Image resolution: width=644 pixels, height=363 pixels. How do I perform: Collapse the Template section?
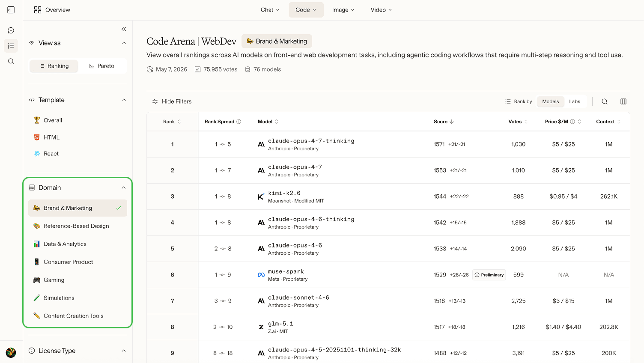click(124, 100)
